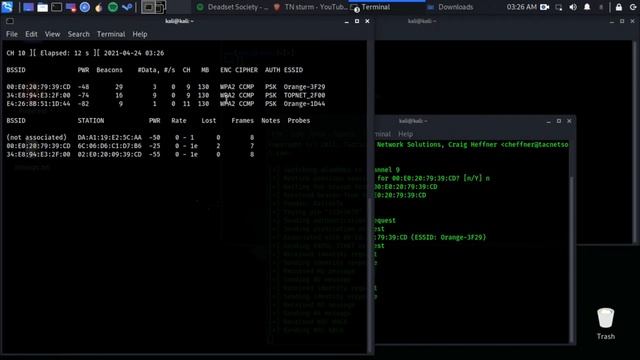Open the Terminal menu
Viewport: 640px width, 360px height.
click(111, 34)
